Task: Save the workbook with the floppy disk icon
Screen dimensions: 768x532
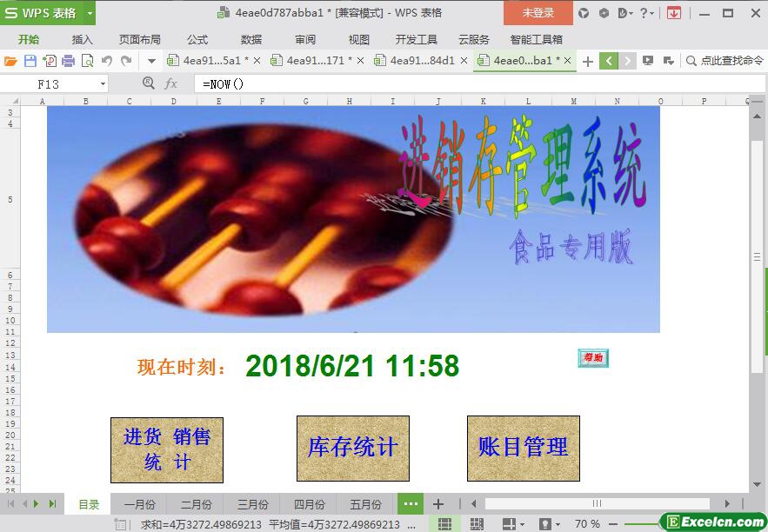Action: point(30,61)
